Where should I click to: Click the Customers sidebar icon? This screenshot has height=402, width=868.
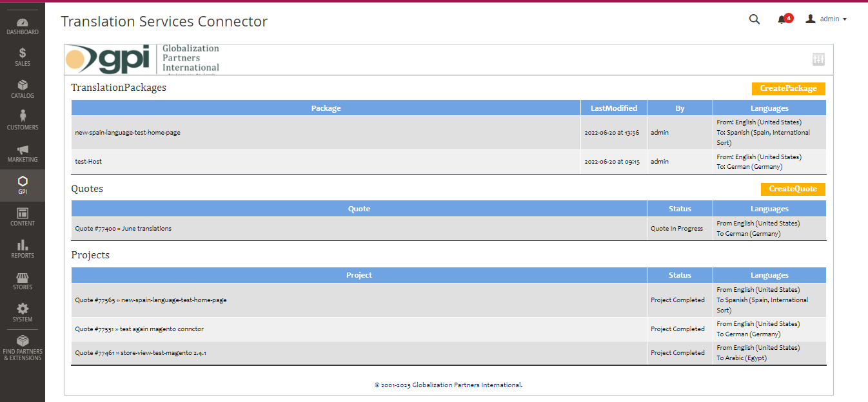(x=23, y=121)
